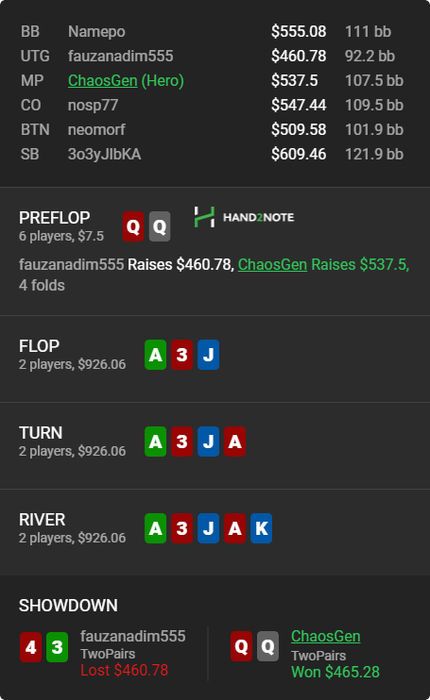This screenshot has height=700, width=430.
Task: Click the green 3 card at showdown
Action: (x=57, y=647)
